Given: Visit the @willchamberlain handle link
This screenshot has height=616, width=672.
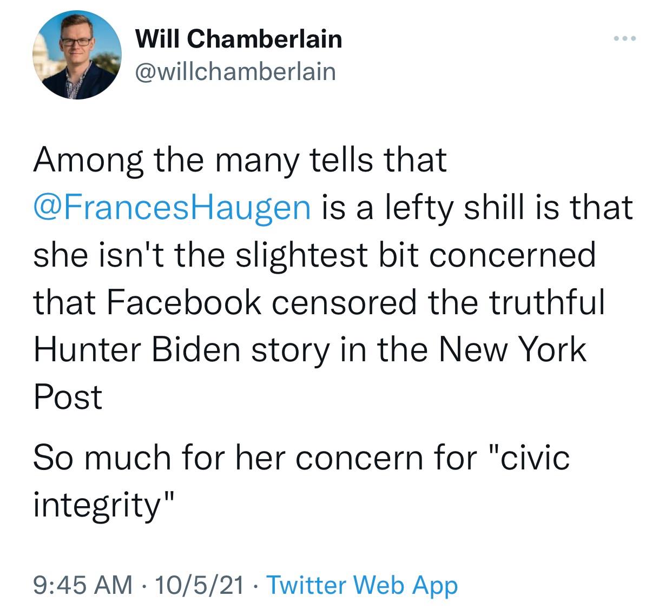Looking at the screenshot, I should point(235,71).
